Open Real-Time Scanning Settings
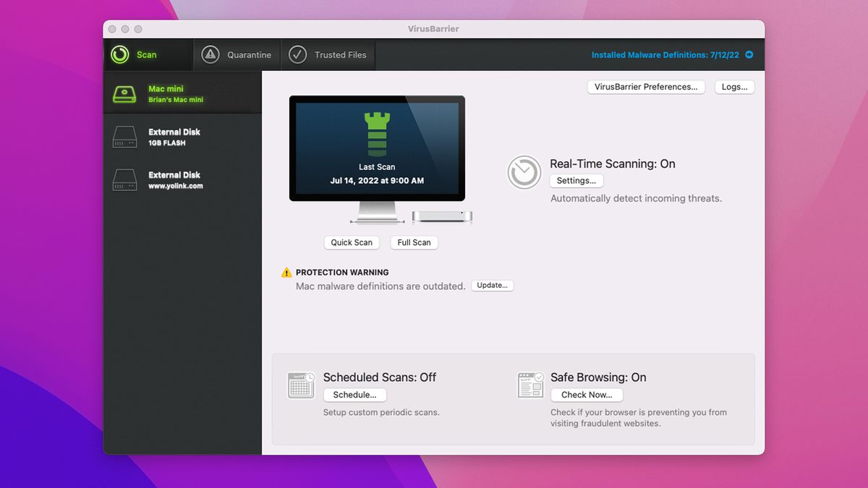Viewport: 868px width, 488px height. (576, 180)
